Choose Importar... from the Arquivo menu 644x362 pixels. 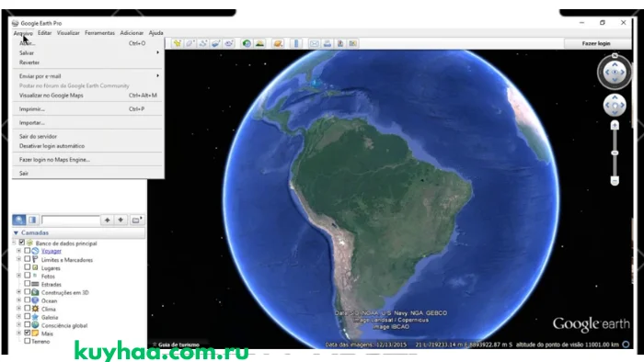[x=88, y=122]
